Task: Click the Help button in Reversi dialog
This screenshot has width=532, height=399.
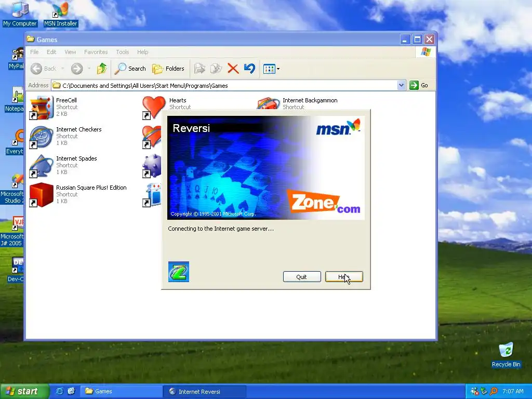Action: pos(344,277)
